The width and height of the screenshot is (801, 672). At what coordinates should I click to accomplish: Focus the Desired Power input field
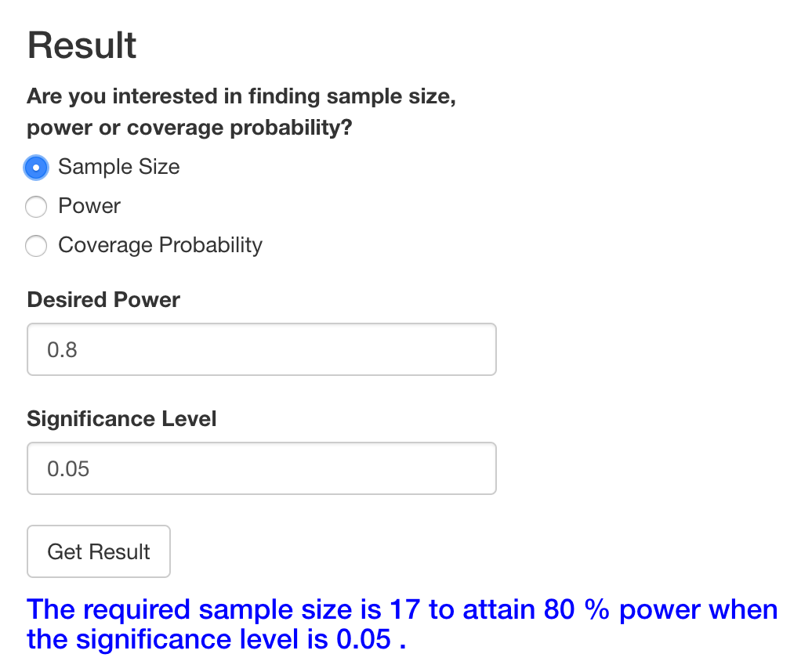click(261, 349)
